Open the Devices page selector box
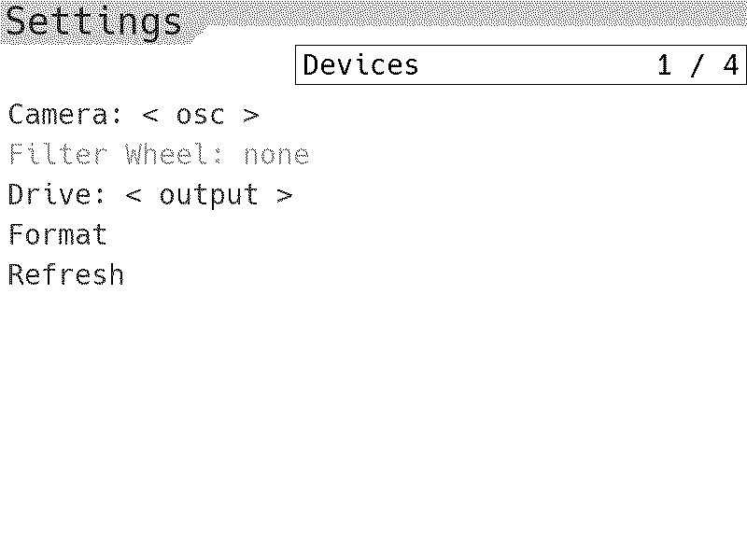747x560 pixels. 521,64
